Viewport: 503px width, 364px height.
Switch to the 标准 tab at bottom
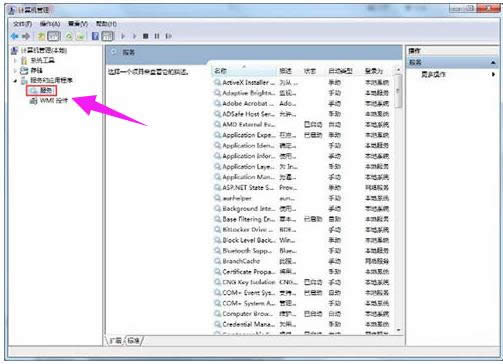pos(133,341)
